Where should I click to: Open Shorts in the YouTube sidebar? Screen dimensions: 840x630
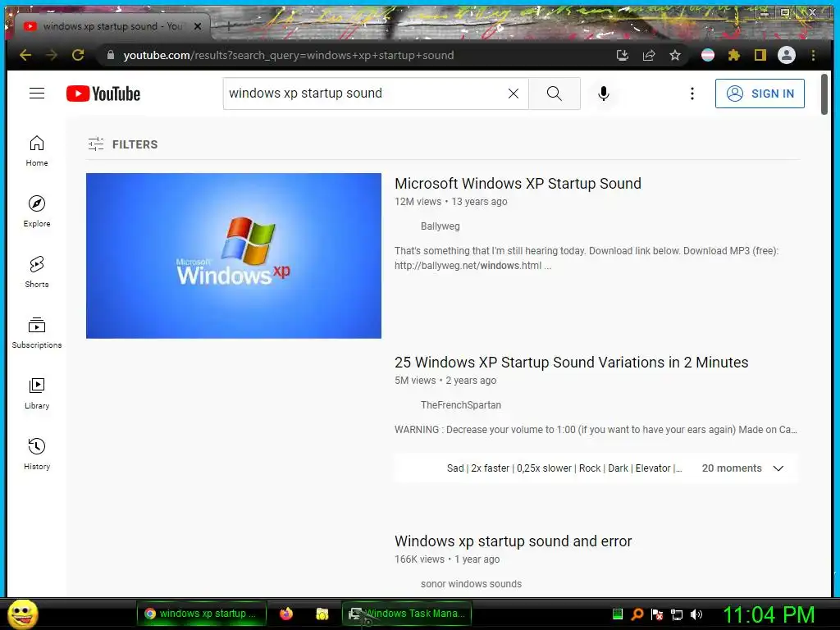[x=37, y=272]
